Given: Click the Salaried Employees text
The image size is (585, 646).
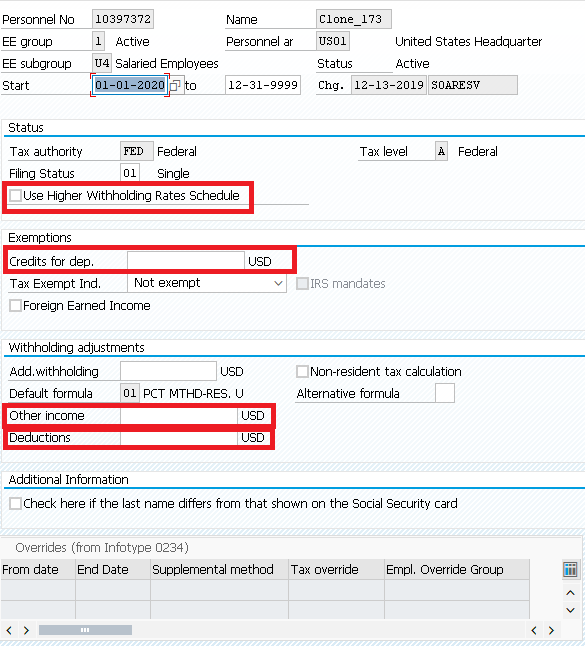Looking at the screenshot, I should click(x=167, y=64).
